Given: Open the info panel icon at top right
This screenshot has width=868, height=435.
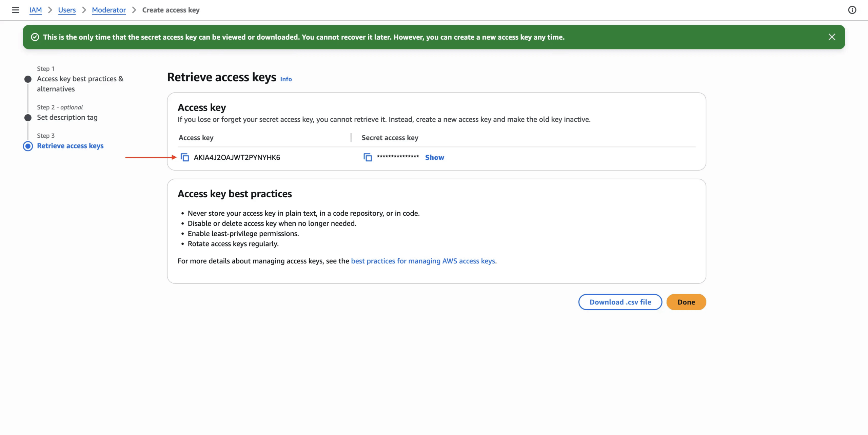Looking at the screenshot, I should [x=852, y=10].
